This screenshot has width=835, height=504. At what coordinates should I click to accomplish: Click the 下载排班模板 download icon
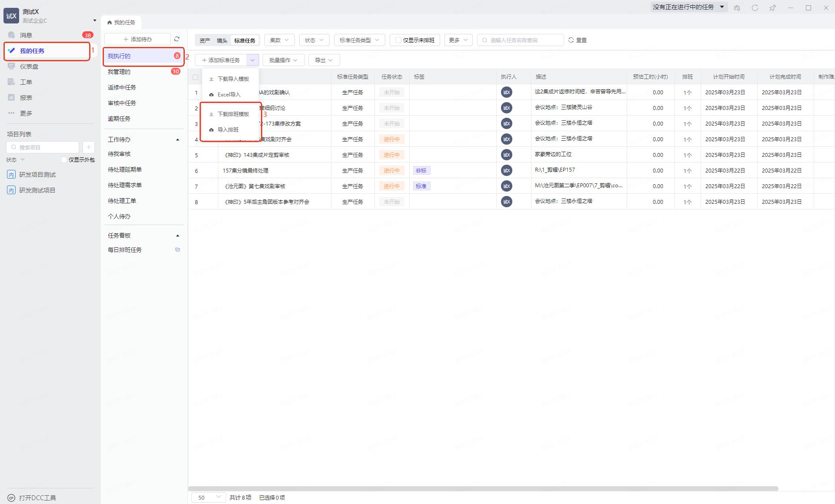point(211,114)
